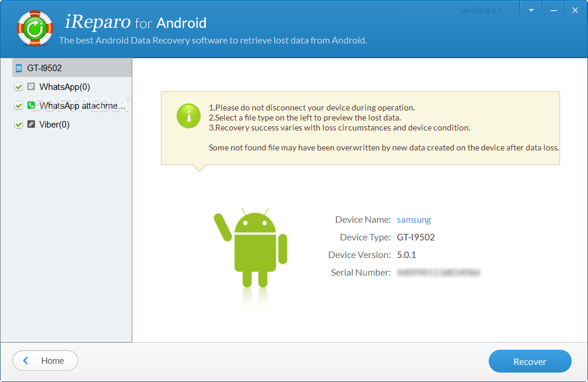The width and height of the screenshot is (588, 382).
Task: Click the iReparo lifebuoy logo icon
Action: [x=35, y=28]
